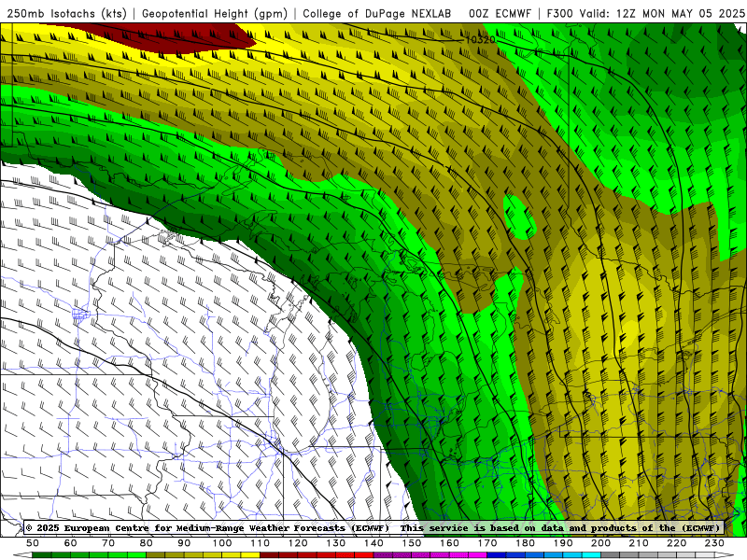Click the 'College of DuPage NEXLAB' label
This screenshot has width=747, height=560.
[x=376, y=14]
